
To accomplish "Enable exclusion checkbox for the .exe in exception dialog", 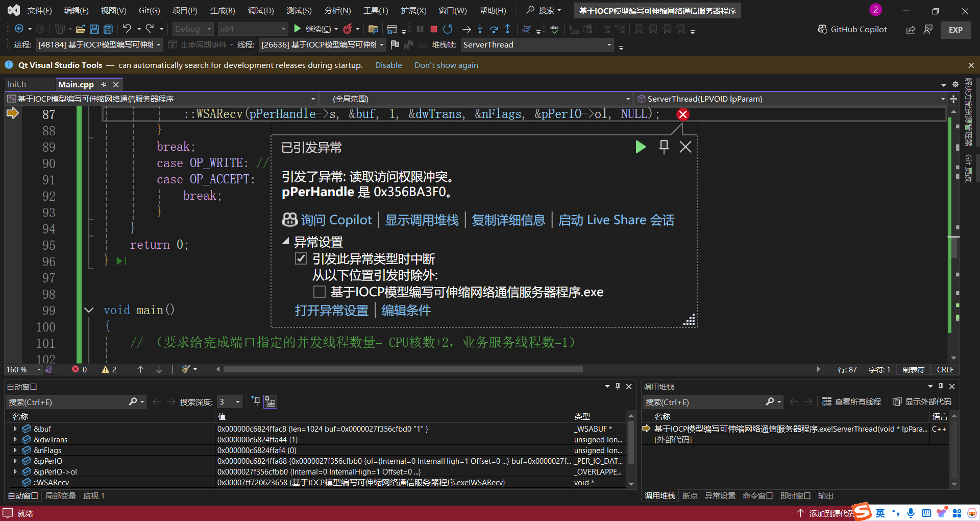I will pos(320,292).
